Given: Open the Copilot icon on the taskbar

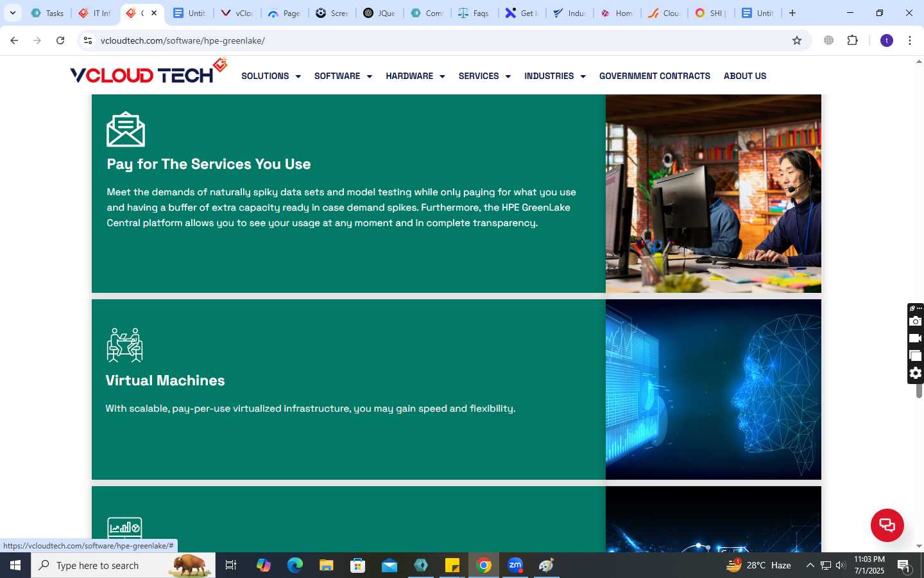Looking at the screenshot, I should 264,565.
